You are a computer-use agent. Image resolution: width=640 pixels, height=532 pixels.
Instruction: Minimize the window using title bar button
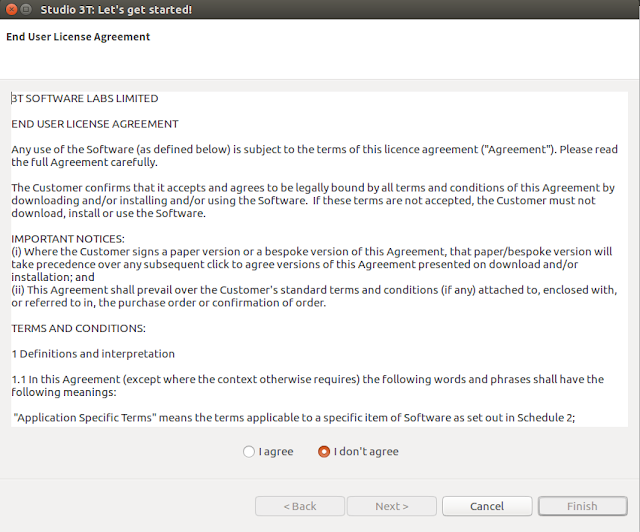coord(26,9)
